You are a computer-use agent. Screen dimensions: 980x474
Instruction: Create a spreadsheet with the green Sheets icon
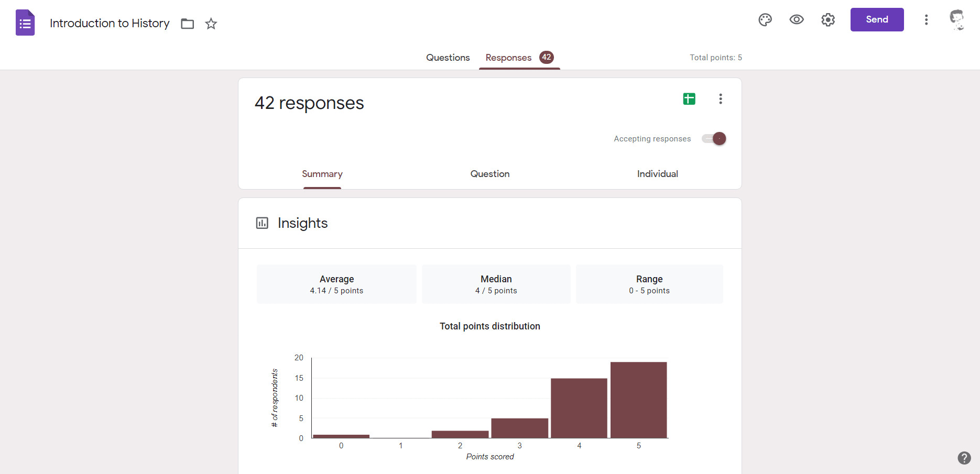[x=689, y=98]
